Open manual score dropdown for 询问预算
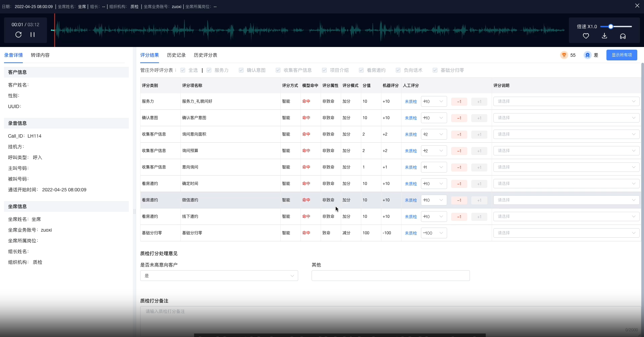This screenshot has width=644, height=337. (434, 151)
